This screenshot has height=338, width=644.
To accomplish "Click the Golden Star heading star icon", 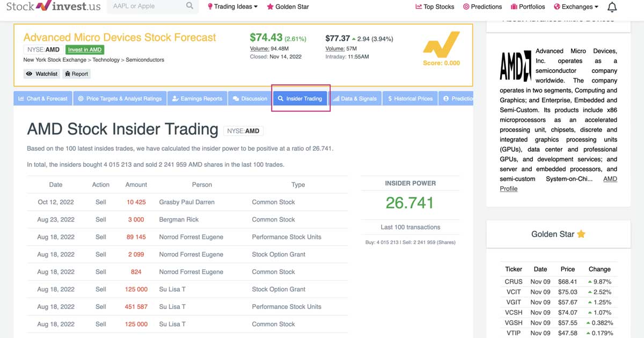I will click(x=581, y=234).
